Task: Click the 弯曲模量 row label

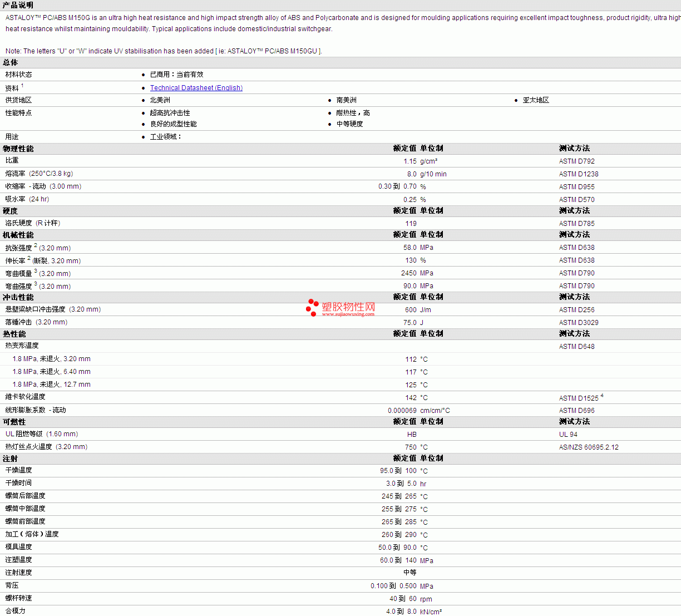Action: click(38, 273)
